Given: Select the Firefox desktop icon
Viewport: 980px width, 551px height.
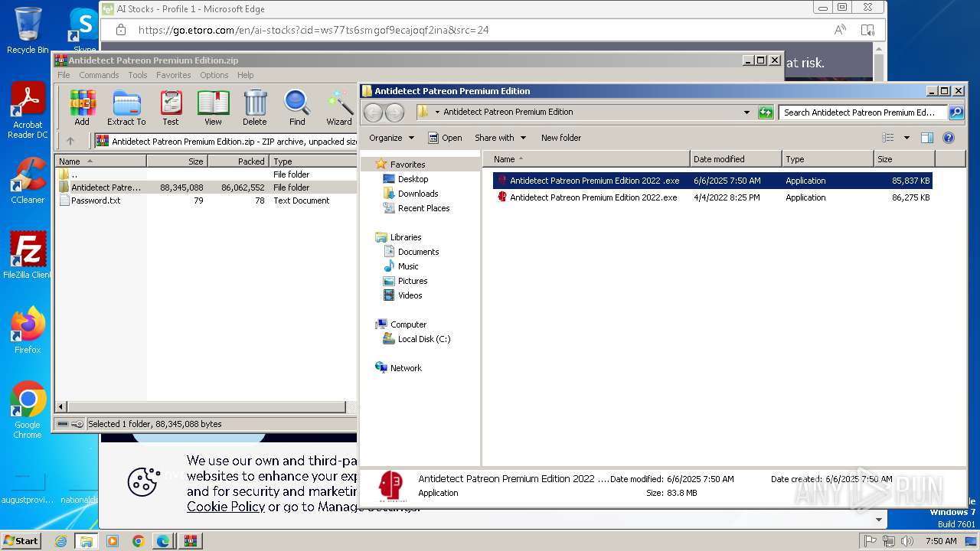Looking at the screenshot, I should coord(28,331).
